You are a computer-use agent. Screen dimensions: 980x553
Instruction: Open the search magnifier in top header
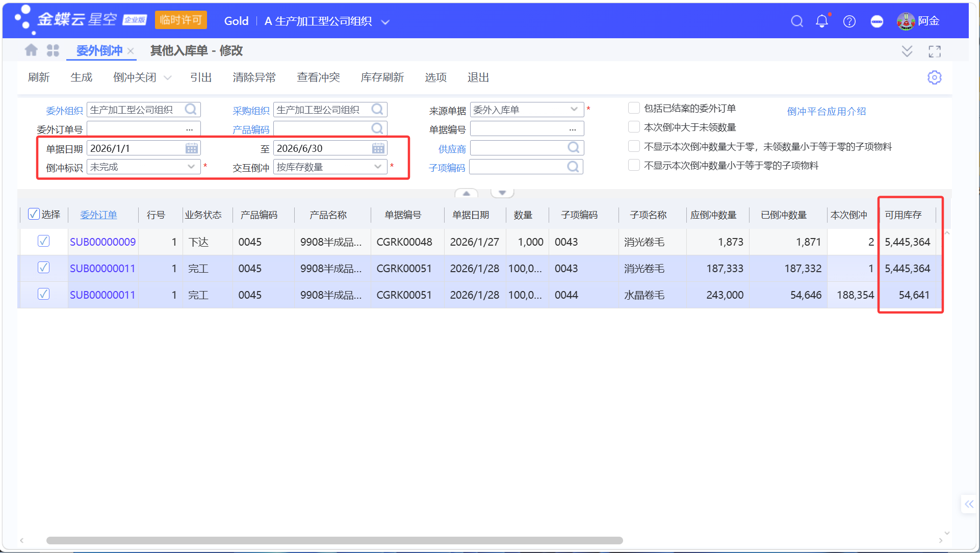tap(797, 21)
